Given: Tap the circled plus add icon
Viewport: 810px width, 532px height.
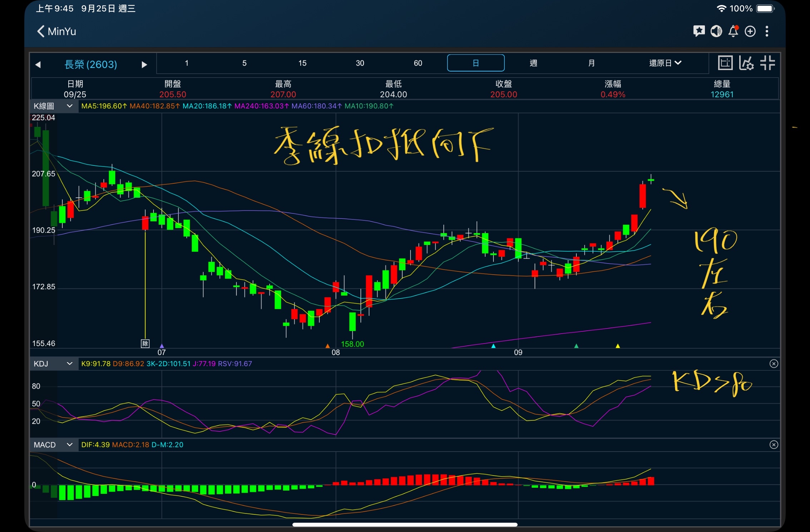Looking at the screenshot, I should 750,31.
